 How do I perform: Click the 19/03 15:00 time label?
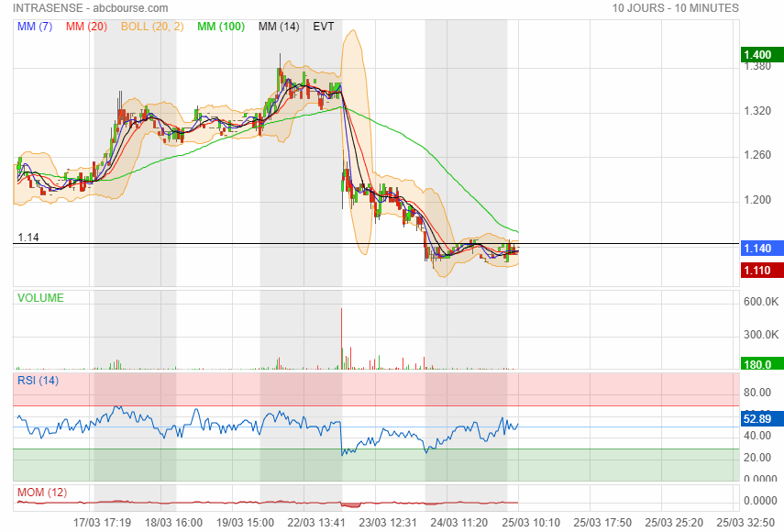(245, 523)
